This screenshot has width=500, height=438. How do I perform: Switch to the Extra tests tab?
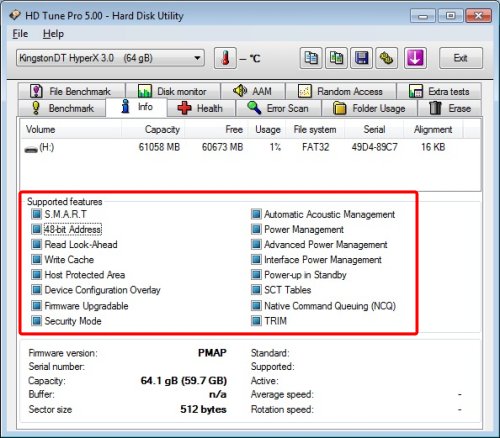[x=439, y=91]
